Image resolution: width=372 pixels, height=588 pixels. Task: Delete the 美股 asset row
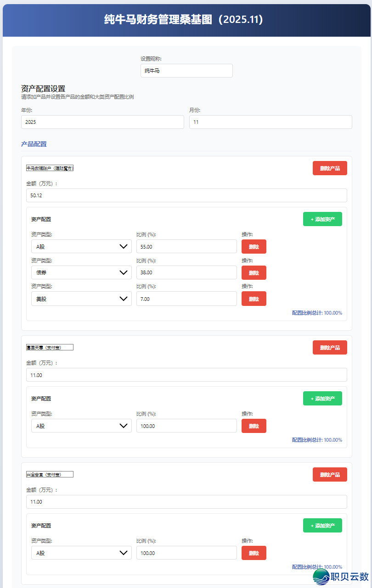pos(254,299)
